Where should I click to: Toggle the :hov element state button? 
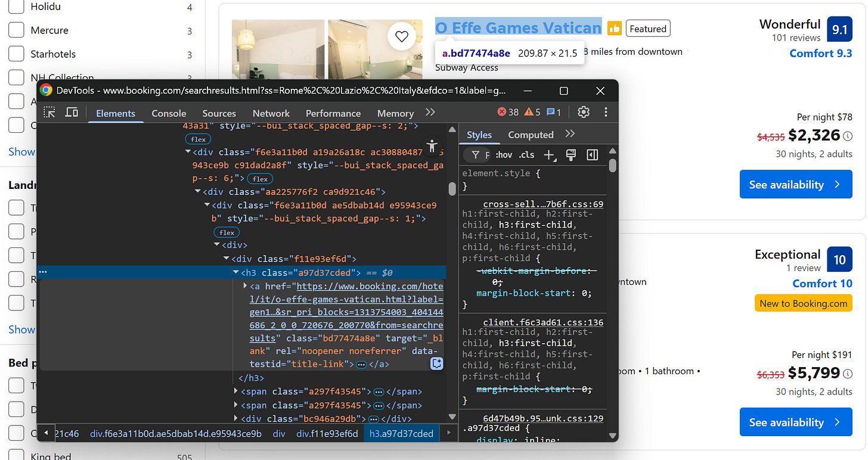(503, 155)
